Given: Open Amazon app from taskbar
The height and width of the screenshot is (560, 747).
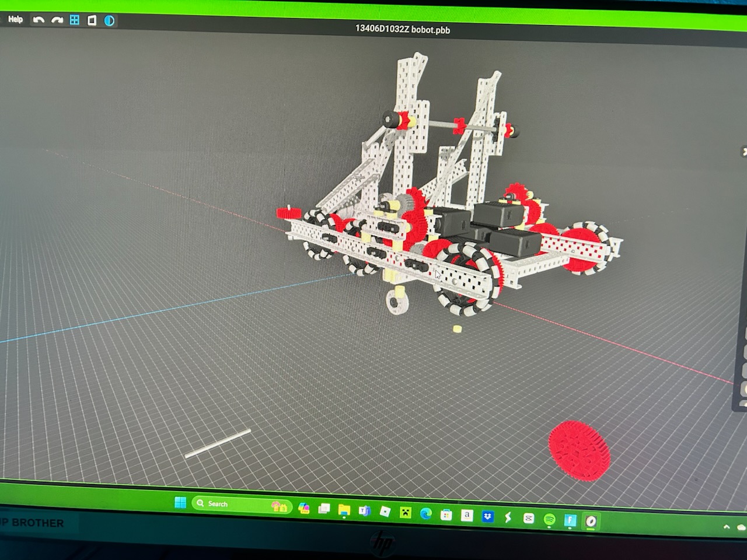Looking at the screenshot, I should (x=466, y=515).
